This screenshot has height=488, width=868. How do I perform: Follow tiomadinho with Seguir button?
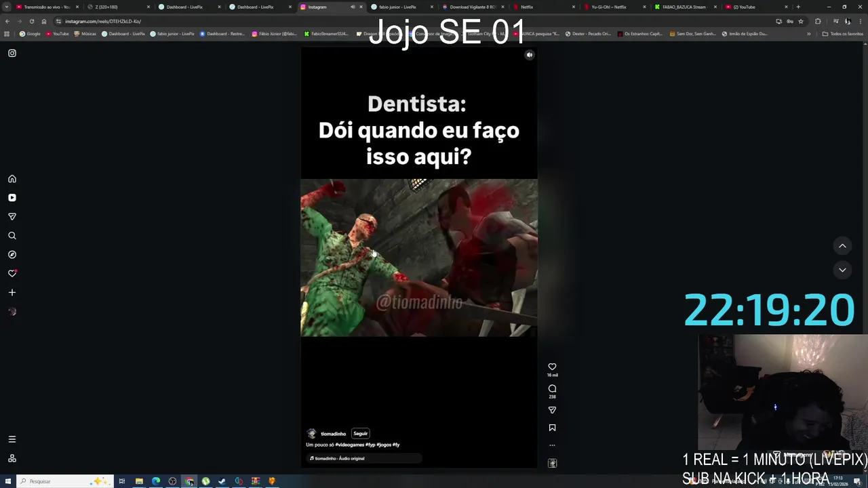[x=360, y=434]
